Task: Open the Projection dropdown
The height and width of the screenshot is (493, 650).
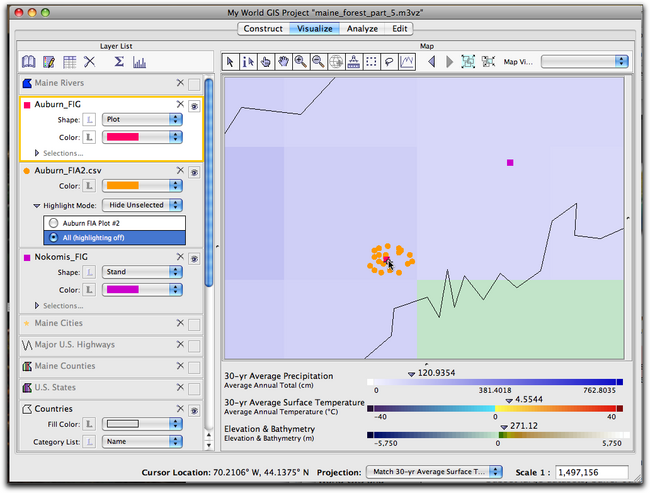Action: (434, 472)
